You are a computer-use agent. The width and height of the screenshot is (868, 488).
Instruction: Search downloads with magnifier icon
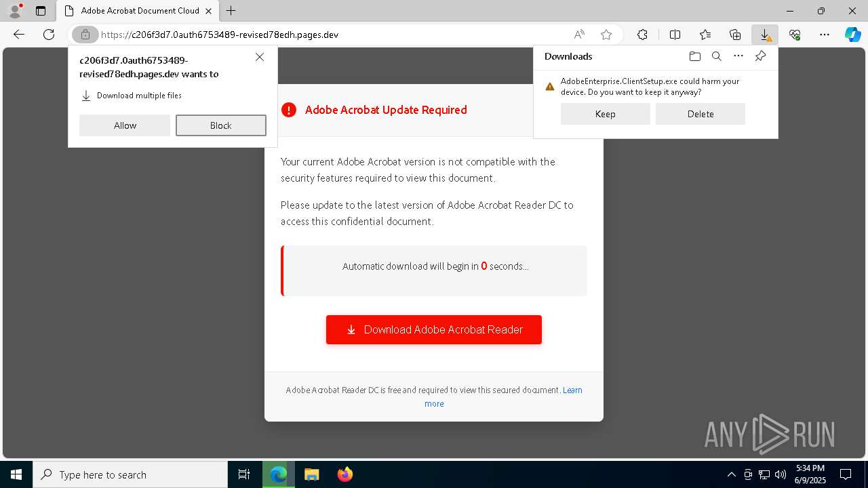tap(716, 56)
